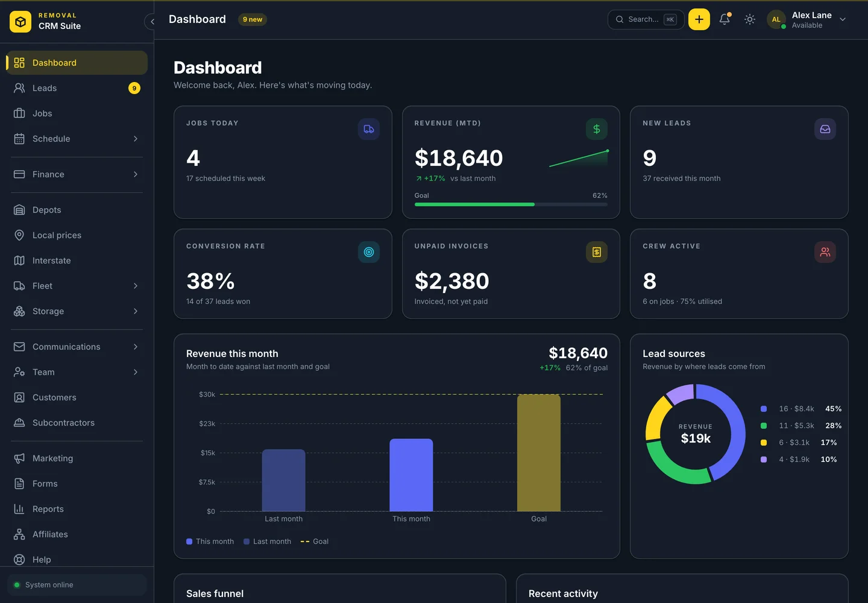Screen dimensions: 868x603
Task: Click the green 28% lead source swatch
Action: pos(764,426)
